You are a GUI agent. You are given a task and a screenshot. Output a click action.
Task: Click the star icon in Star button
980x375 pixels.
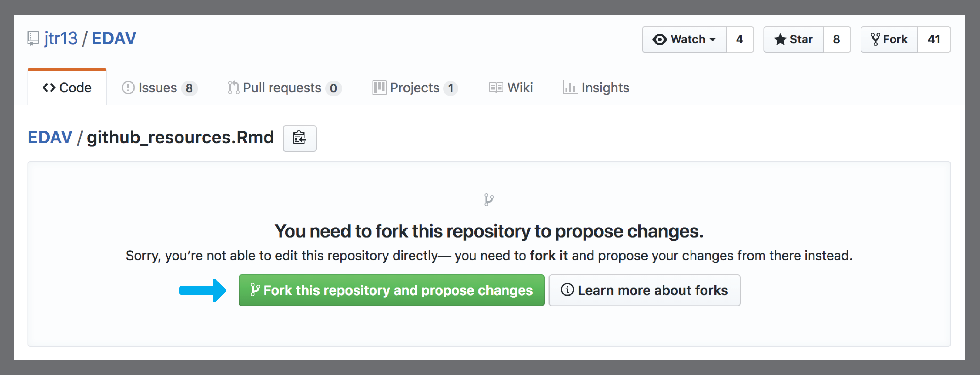pos(780,39)
